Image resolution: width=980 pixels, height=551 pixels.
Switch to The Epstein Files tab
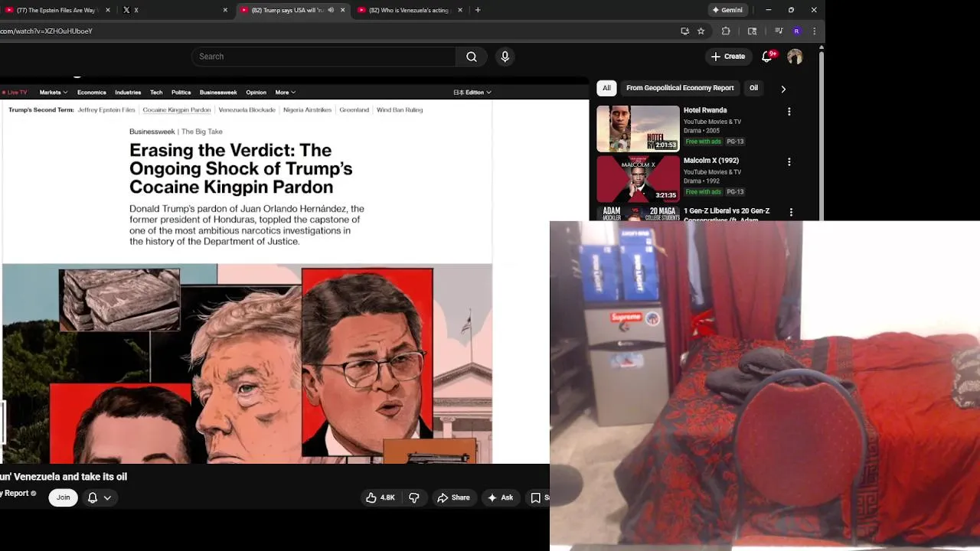tap(57, 10)
